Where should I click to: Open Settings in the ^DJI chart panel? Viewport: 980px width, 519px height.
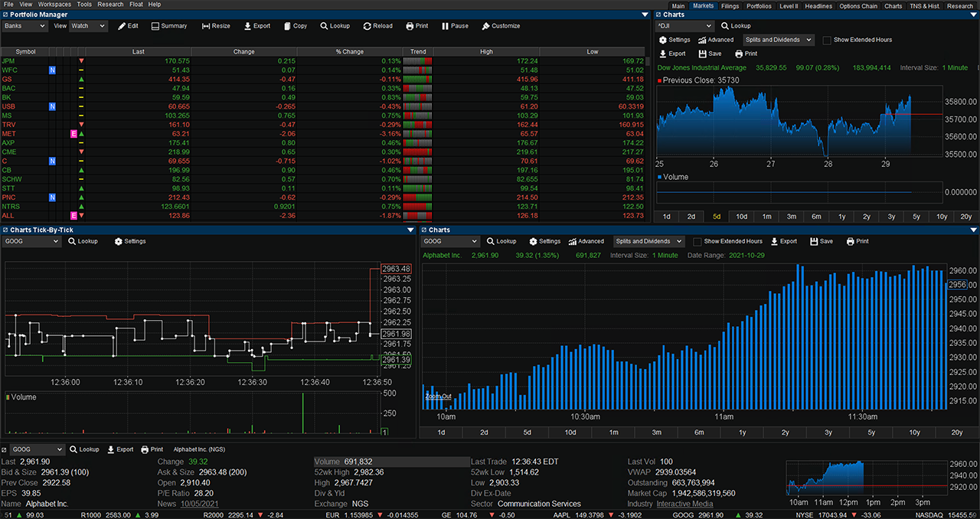coord(674,40)
